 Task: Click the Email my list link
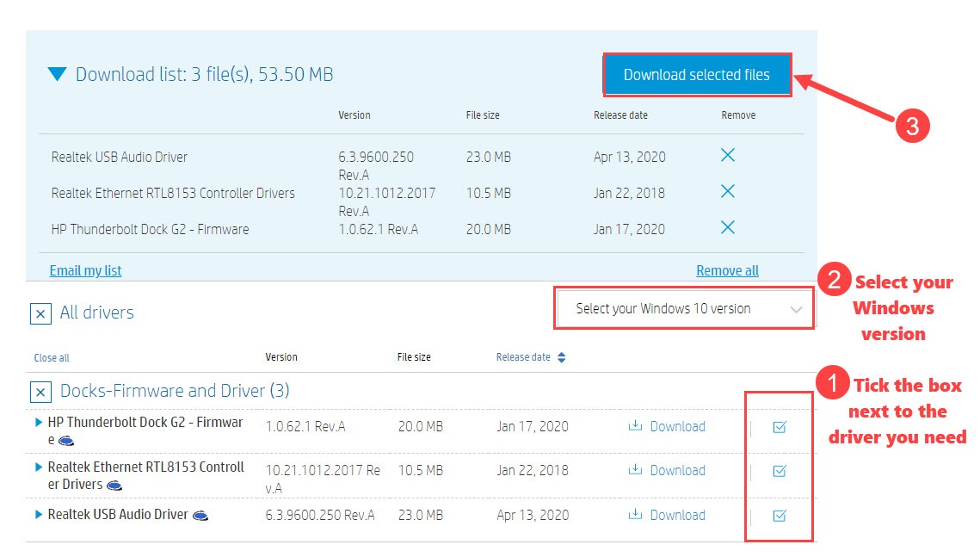(x=85, y=270)
